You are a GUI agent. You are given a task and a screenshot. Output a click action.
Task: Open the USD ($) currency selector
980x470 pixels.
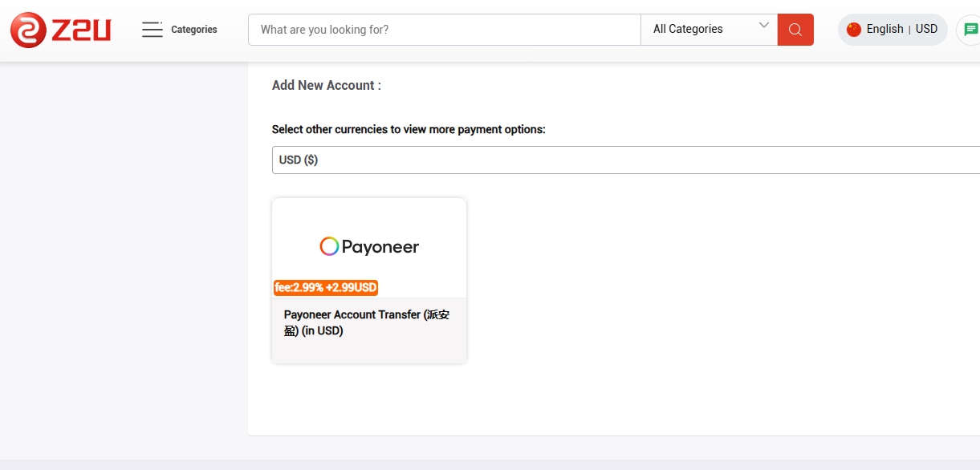point(626,160)
